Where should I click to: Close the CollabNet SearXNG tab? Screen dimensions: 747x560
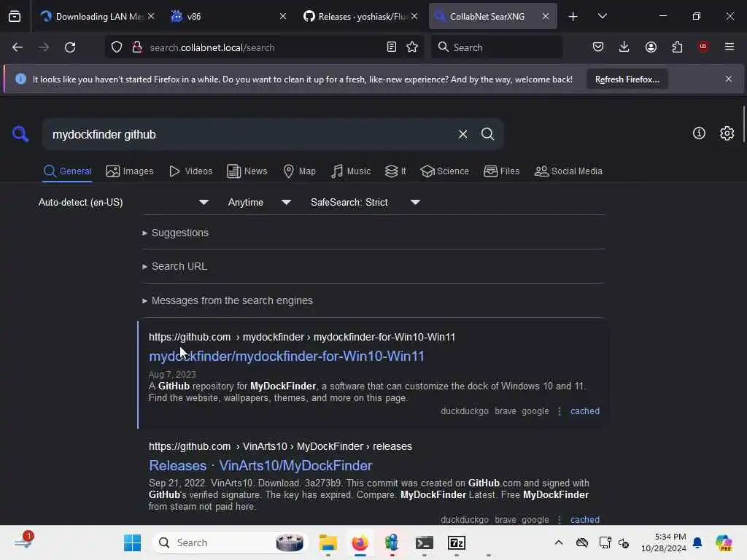(546, 17)
